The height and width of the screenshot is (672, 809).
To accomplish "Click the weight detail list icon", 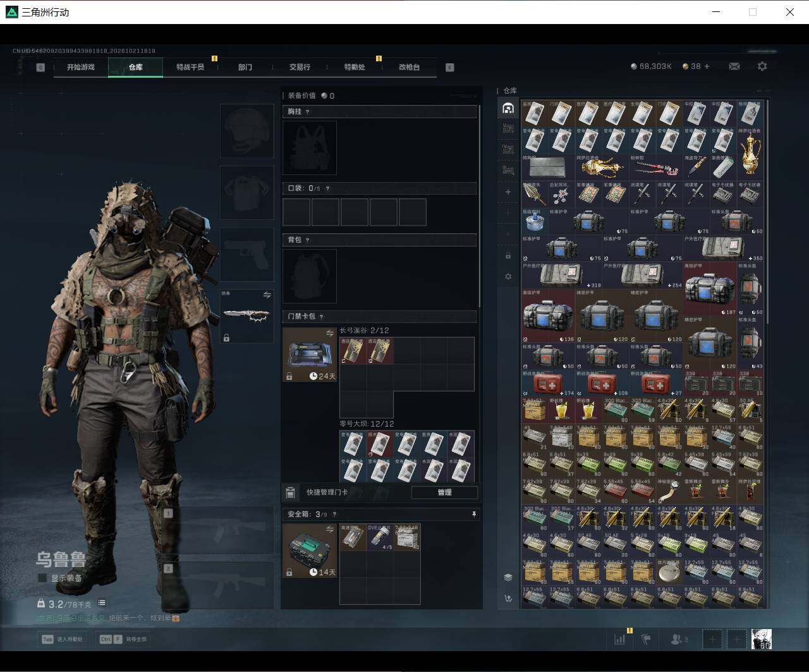I will tap(102, 603).
